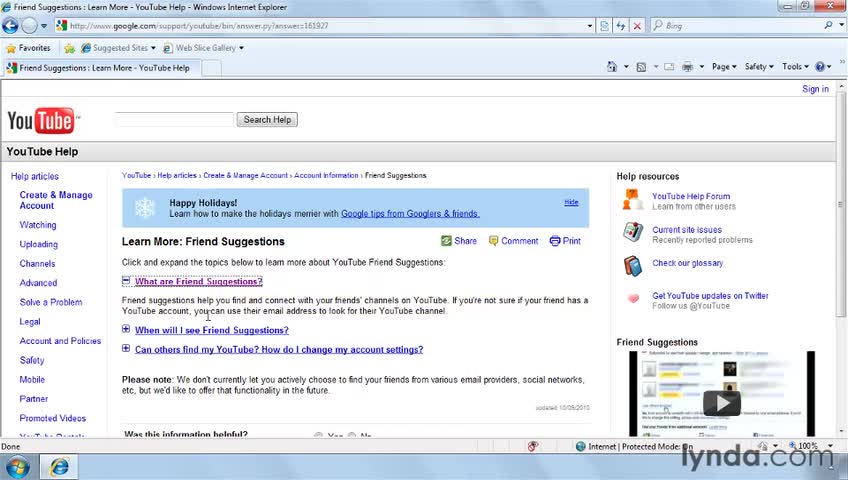Open the Help question mark menu
The image size is (848, 480).
pyautogui.click(x=823, y=66)
